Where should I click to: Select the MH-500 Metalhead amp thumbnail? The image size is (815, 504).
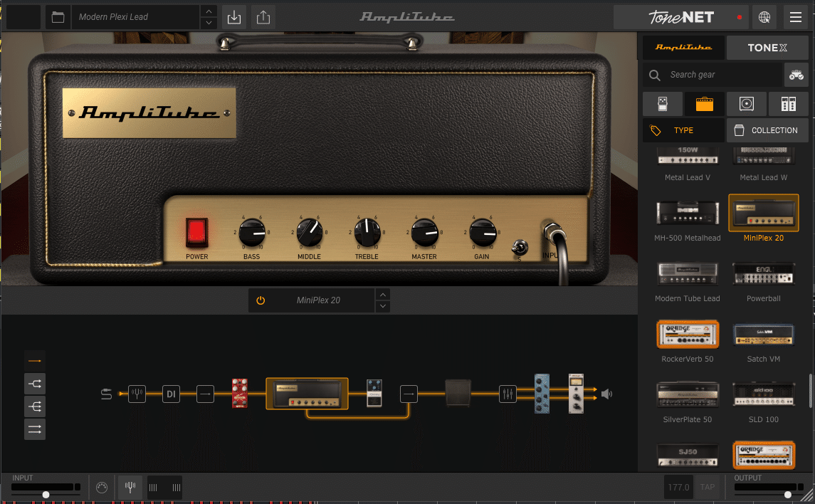[687, 213]
